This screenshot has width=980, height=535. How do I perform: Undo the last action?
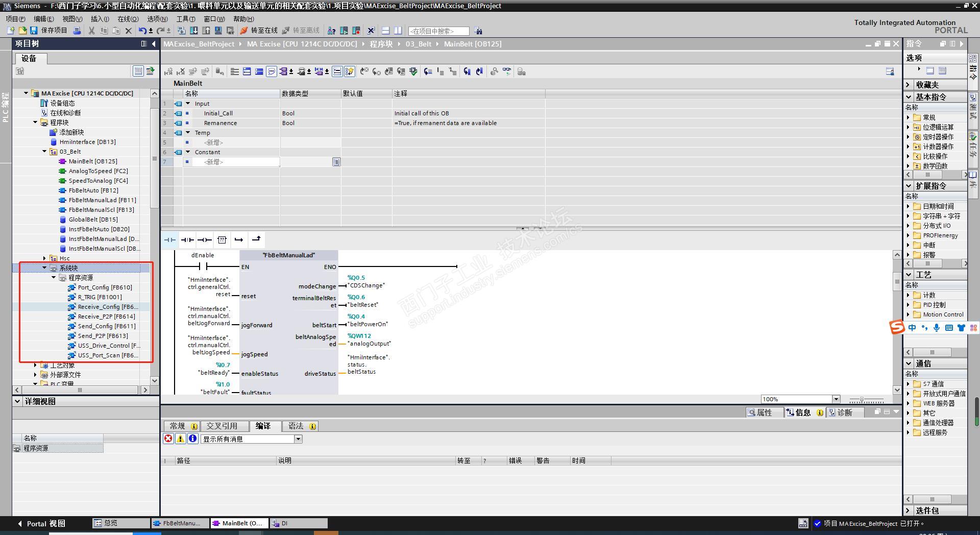pos(142,31)
